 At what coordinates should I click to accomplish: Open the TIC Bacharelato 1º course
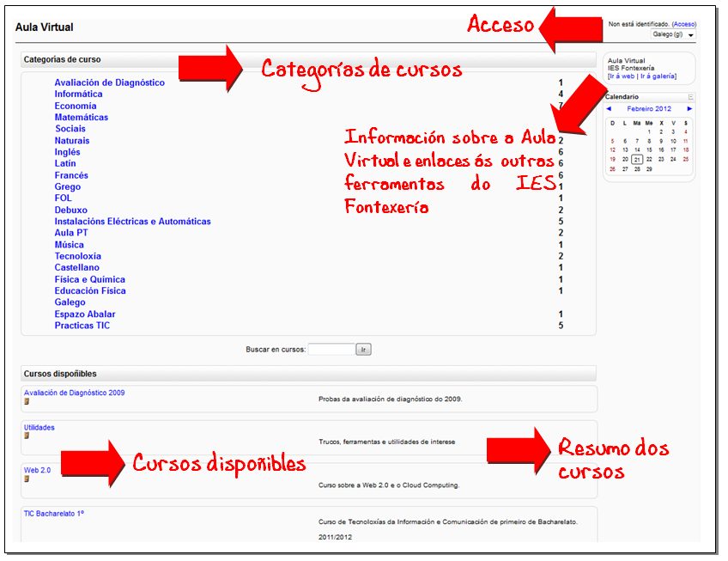pos(54,513)
